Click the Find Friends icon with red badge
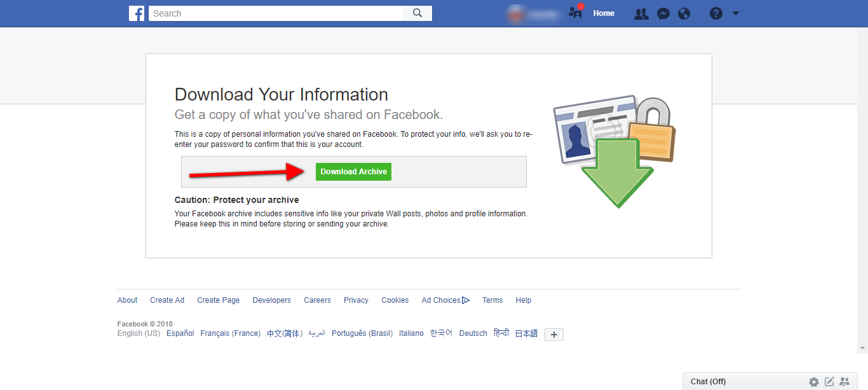This screenshot has height=390, width=868. click(x=576, y=12)
